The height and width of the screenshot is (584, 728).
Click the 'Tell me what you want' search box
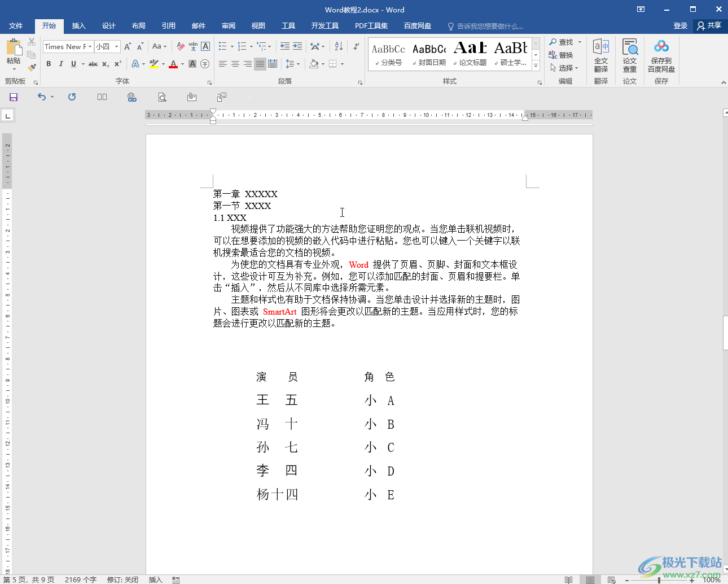pyautogui.click(x=485, y=26)
